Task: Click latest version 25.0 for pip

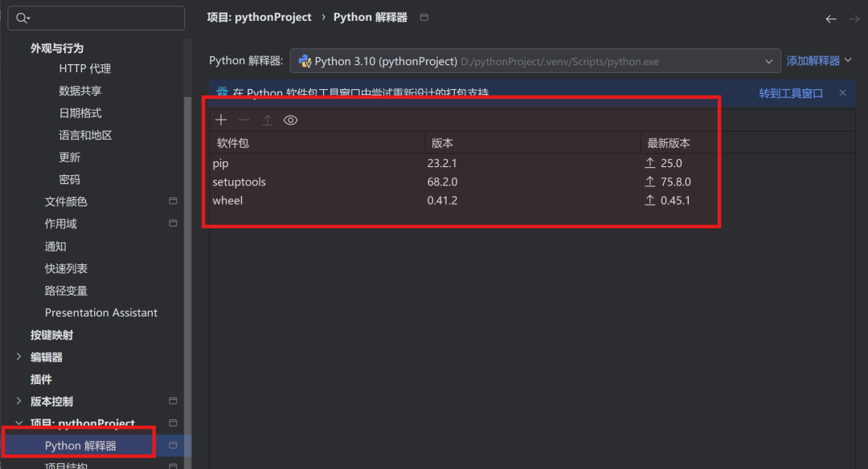Action: (x=671, y=163)
